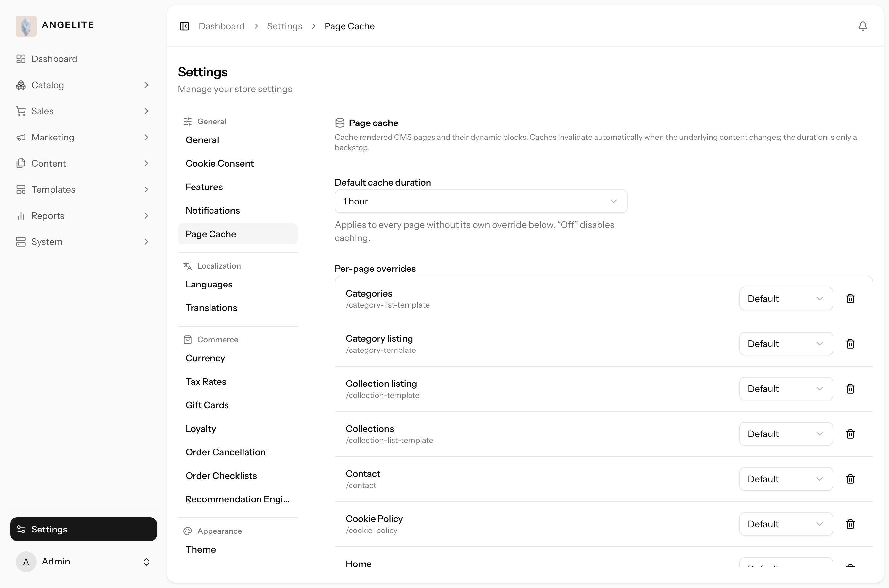Click the System server icon
This screenshot has width=889, height=588.
[x=21, y=242]
